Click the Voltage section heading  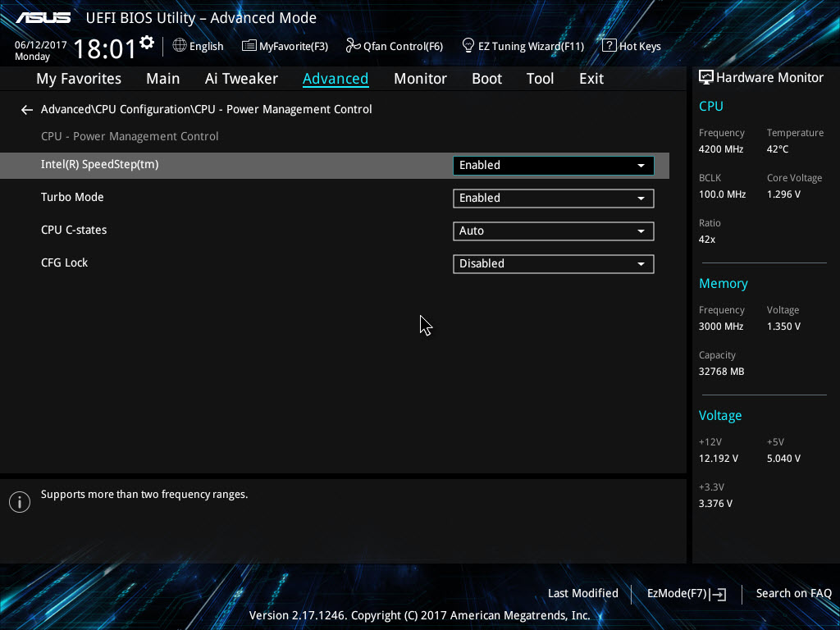[x=720, y=415]
